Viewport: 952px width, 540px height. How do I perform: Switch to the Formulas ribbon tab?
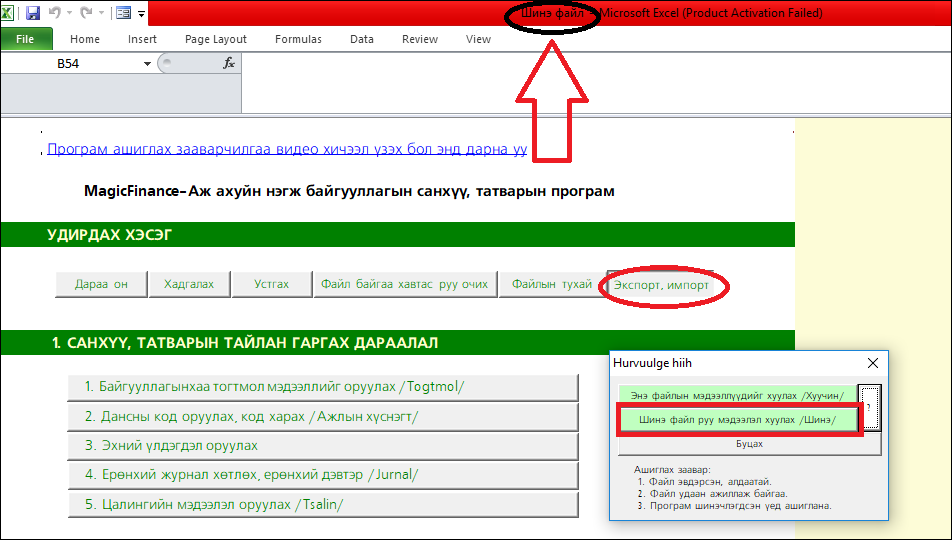[x=298, y=39]
